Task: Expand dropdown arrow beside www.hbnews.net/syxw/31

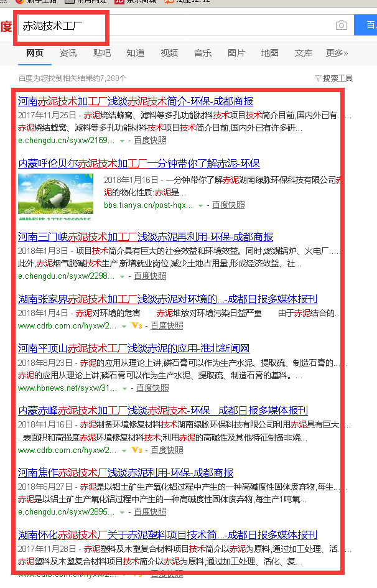Action: coord(124,389)
